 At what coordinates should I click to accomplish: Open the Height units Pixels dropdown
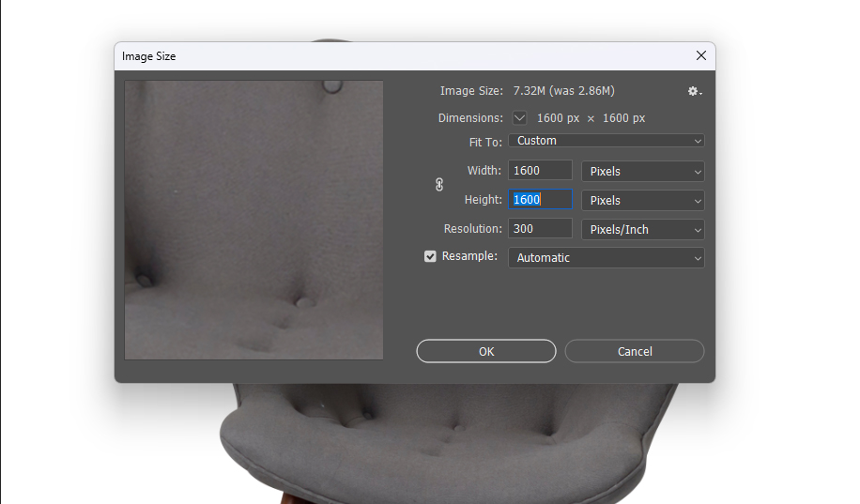click(x=643, y=201)
